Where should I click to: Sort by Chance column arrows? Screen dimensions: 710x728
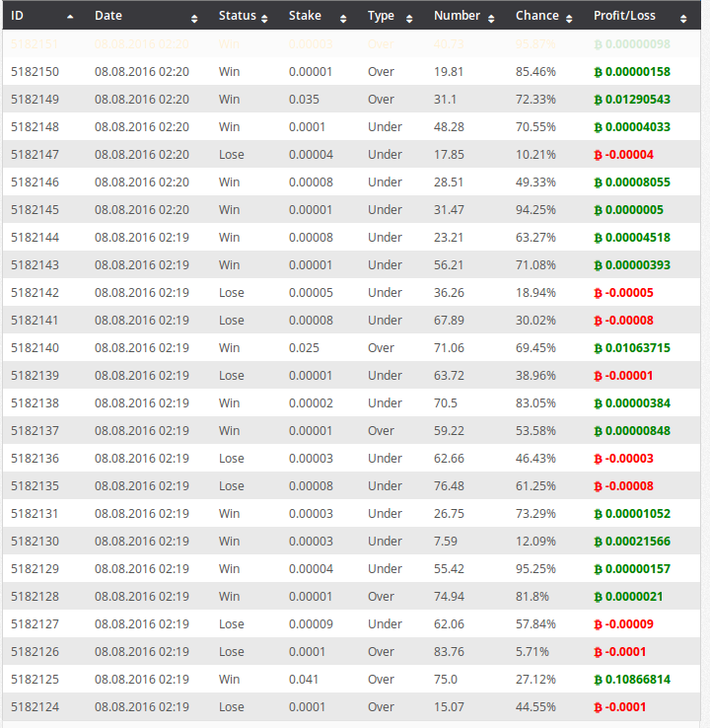tap(569, 19)
